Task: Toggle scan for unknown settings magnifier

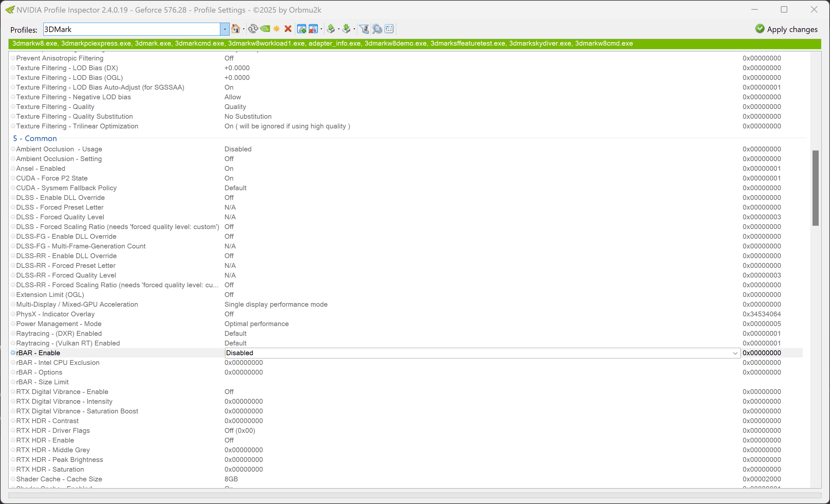Action: (x=377, y=29)
